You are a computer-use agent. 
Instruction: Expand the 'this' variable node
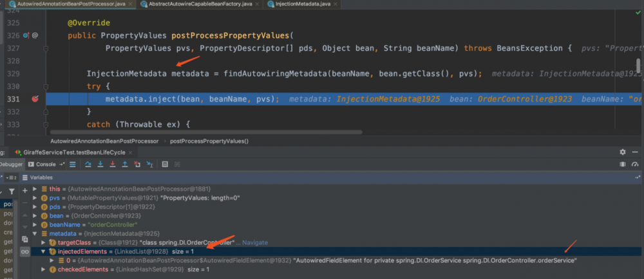tap(35, 189)
